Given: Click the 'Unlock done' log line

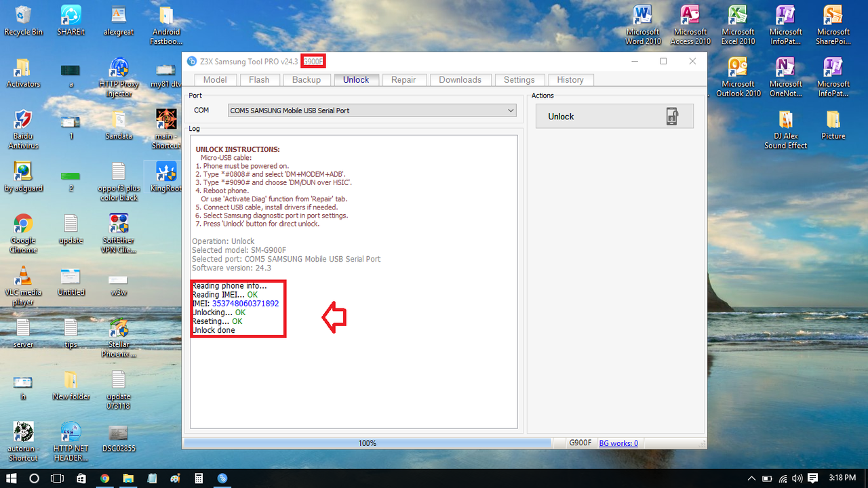Looking at the screenshot, I should tap(214, 330).
